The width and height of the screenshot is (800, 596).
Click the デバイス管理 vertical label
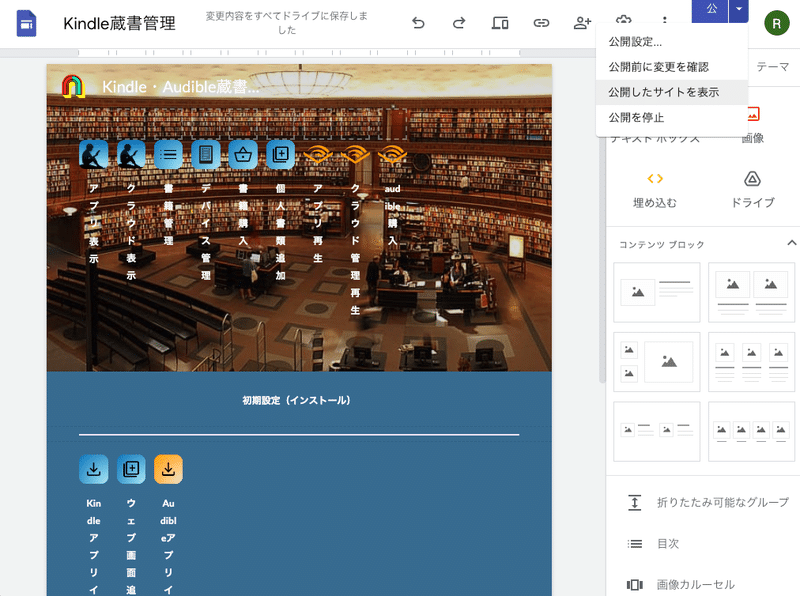click(x=206, y=232)
